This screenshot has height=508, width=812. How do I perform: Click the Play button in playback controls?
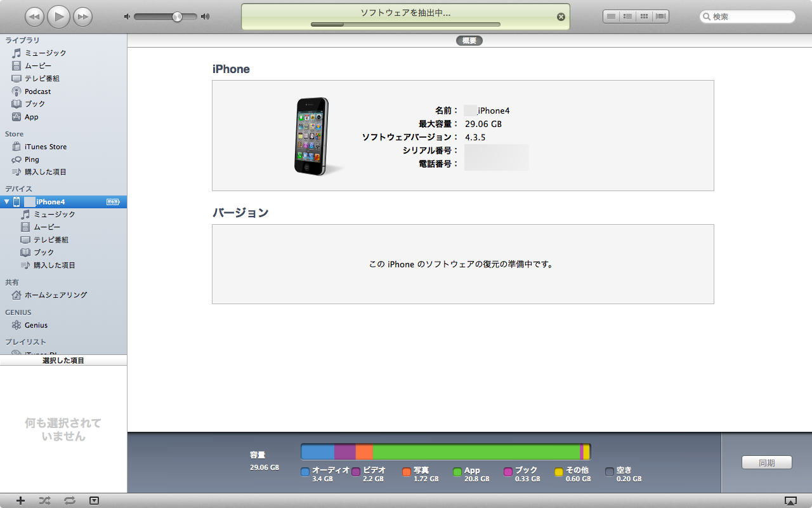58,17
